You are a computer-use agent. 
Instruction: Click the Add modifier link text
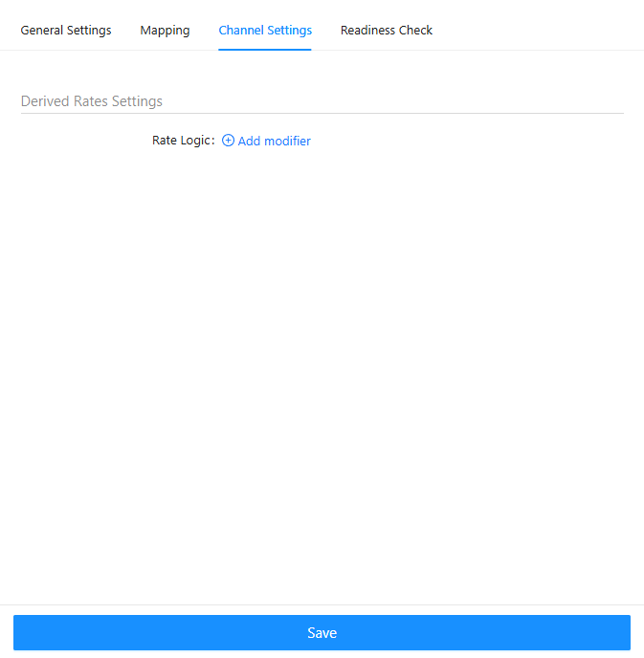(274, 141)
